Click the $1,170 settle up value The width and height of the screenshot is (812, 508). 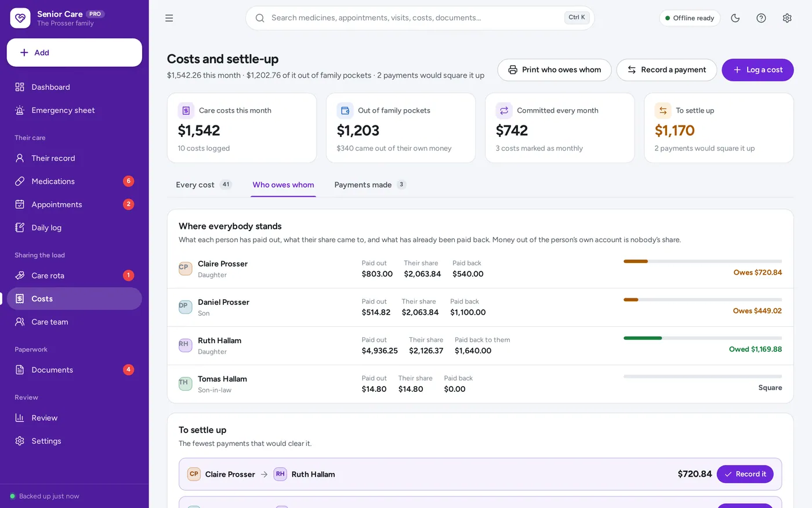(675, 131)
